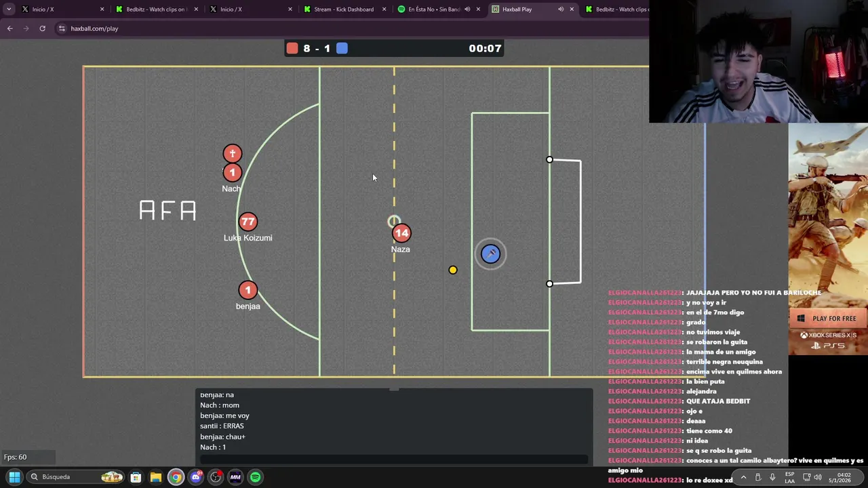Go forward in browser history
The width and height of the screenshot is (868, 488).
(26, 28)
